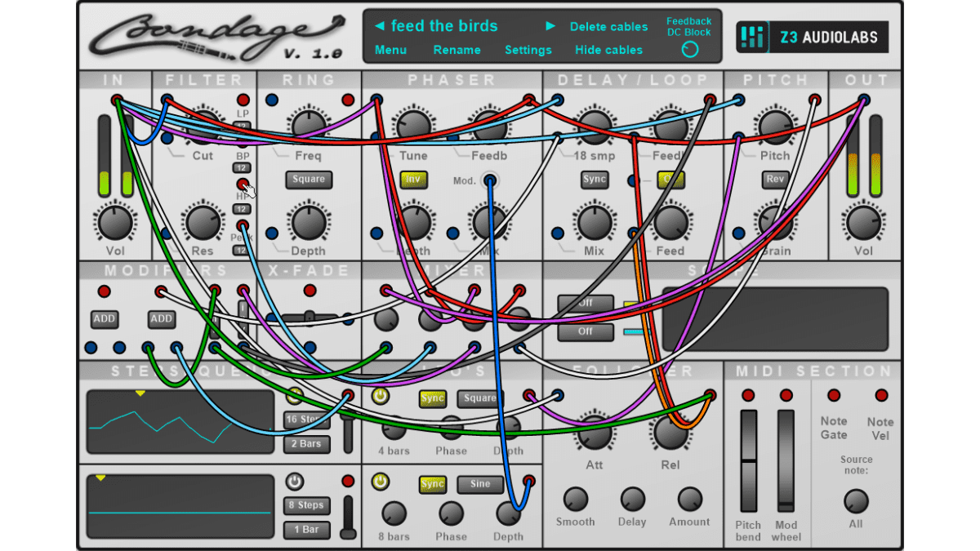980x551 pixels.
Task: Toggle the Scope Off button beside cyan swatch
Action: (x=586, y=332)
